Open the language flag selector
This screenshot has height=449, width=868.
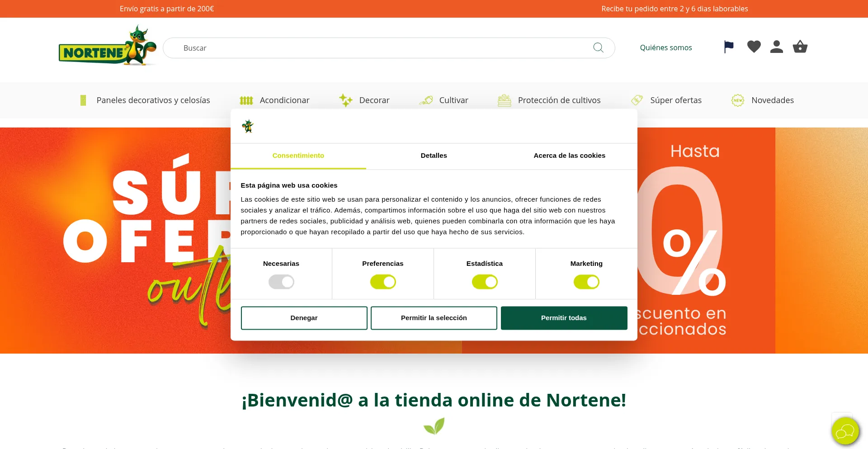tap(729, 47)
